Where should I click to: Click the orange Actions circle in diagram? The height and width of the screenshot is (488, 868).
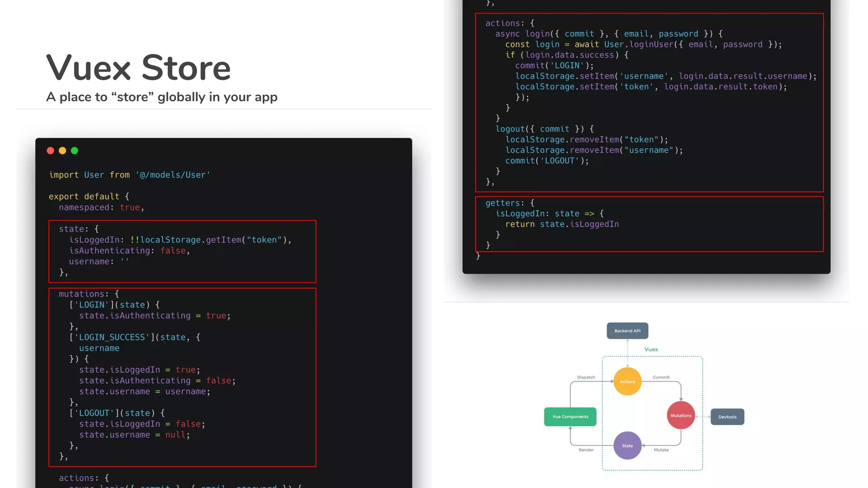(x=627, y=381)
